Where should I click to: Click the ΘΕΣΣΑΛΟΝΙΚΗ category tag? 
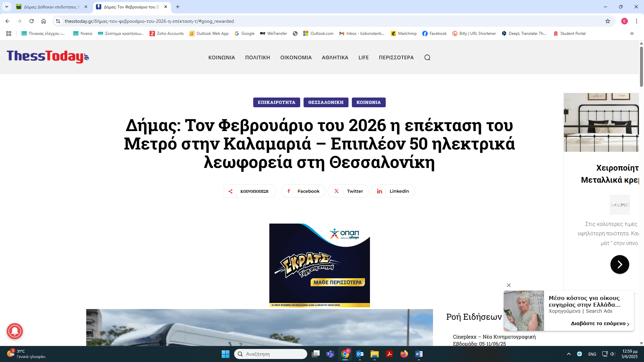[x=326, y=102]
